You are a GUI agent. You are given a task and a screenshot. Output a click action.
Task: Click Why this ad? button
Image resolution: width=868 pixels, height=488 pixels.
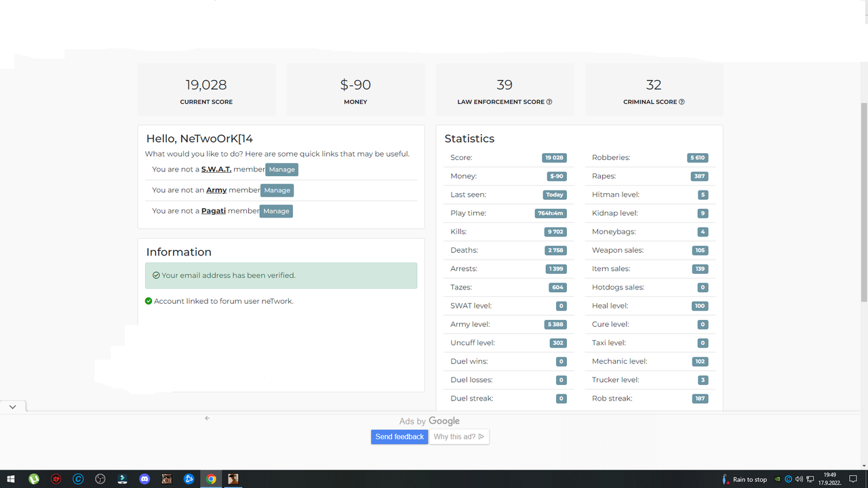pos(459,436)
